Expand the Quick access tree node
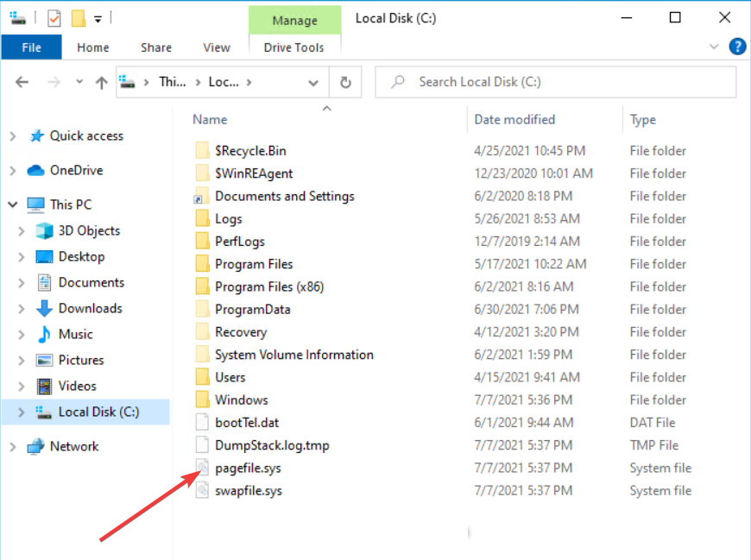 click(13, 136)
